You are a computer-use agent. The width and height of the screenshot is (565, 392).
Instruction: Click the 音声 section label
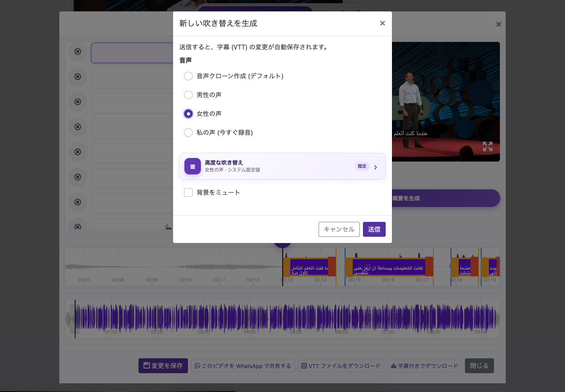[186, 60]
